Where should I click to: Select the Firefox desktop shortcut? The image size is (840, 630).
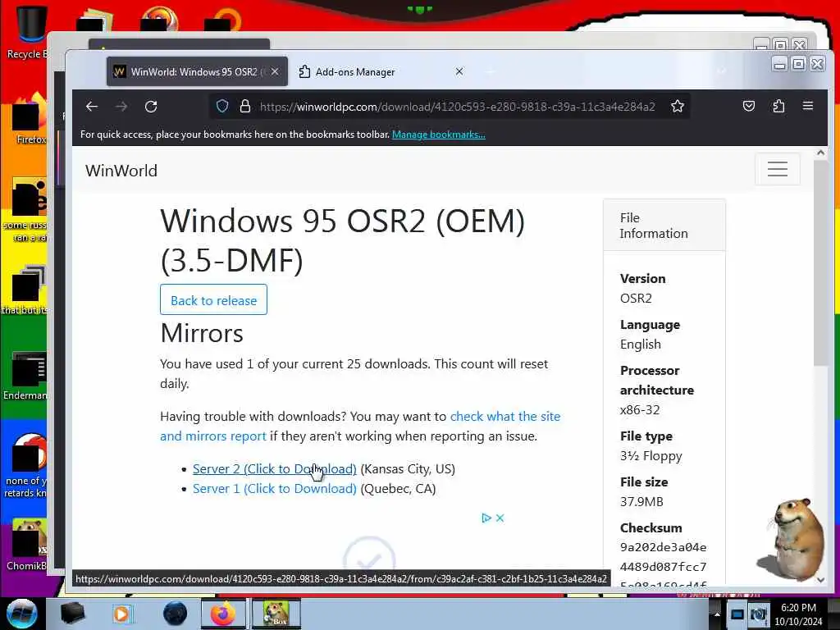28,119
